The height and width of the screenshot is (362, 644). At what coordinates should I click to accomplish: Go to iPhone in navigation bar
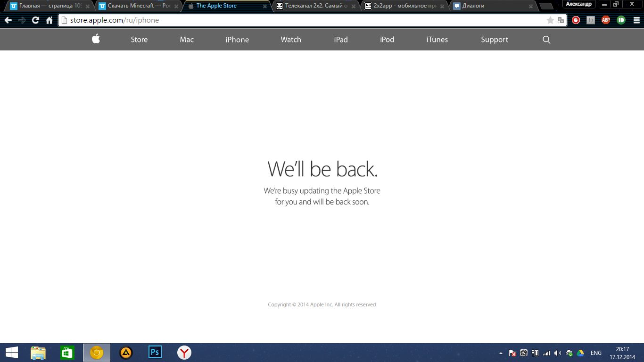[237, 40]
